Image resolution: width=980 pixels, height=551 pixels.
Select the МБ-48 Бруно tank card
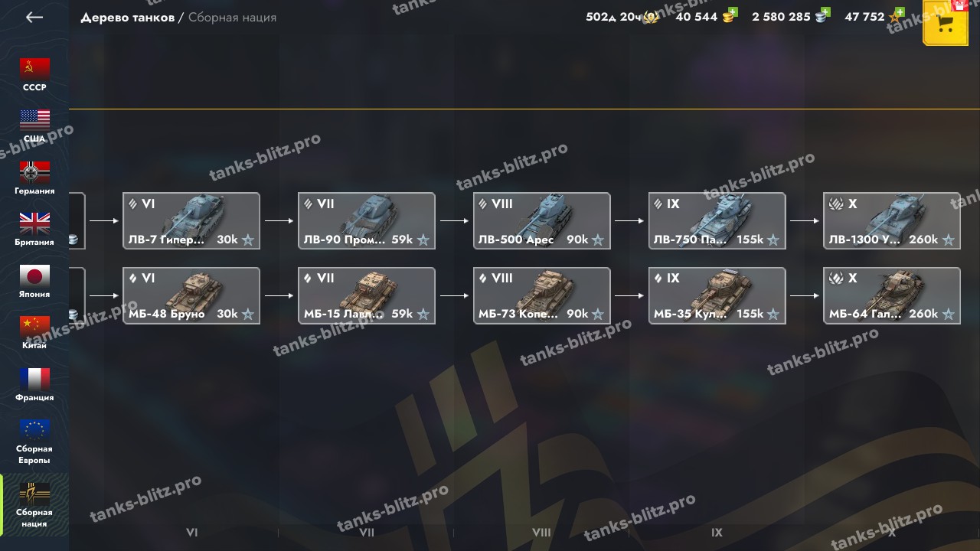pyautogui.click(x=191, y=295)
